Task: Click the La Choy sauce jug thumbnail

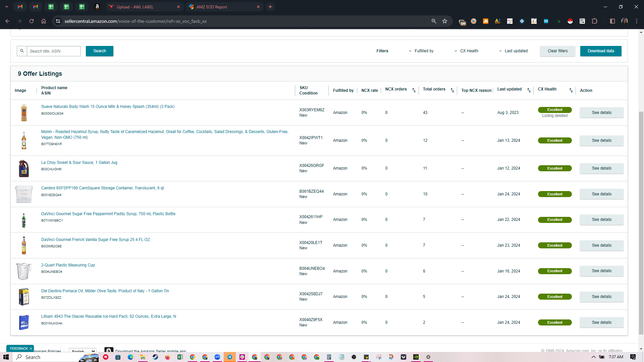Action: (24, 169)
